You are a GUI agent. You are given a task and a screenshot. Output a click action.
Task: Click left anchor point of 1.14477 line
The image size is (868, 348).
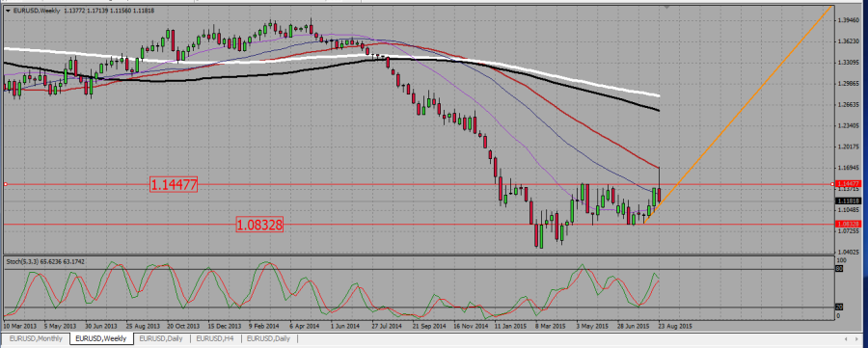point(5,184)
